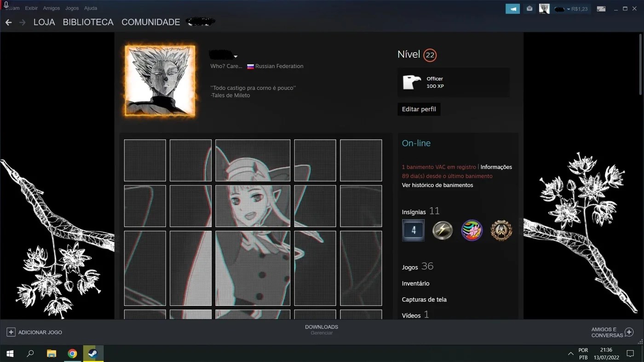Show hidden system tray icons
The image size is (644, 362).
click(x=570, y=354)
